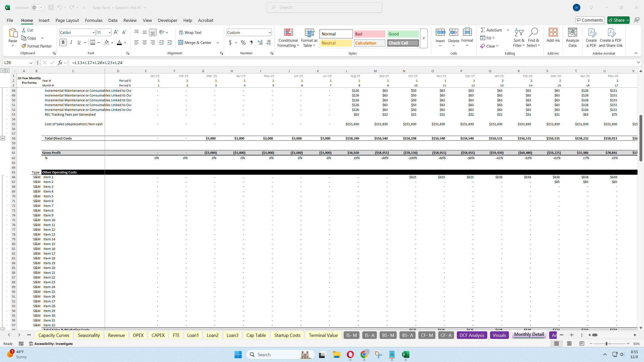Viewport: 644px width, 362px height.
Task: Click the Borders icon
Action: tap(93, 42)
